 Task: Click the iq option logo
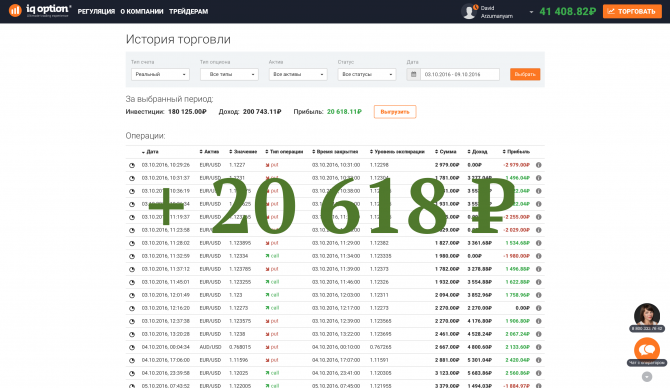[x=40, y=11]
